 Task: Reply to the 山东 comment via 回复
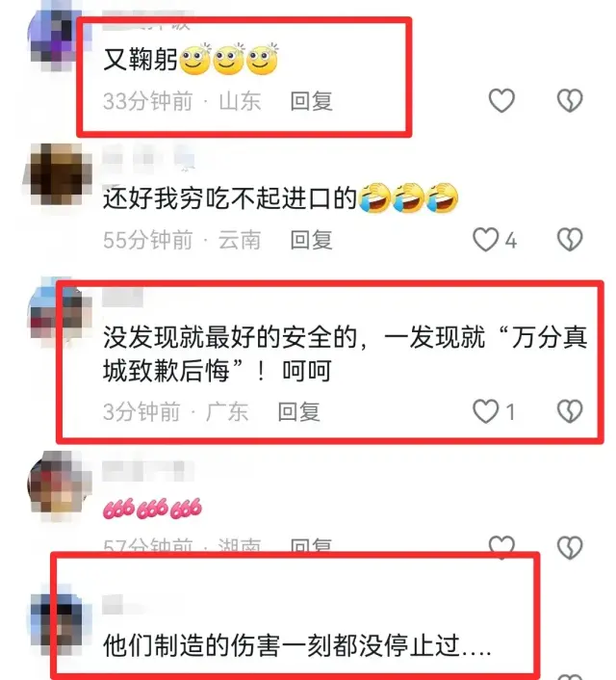pyautogui.click(x=311, y=101)
